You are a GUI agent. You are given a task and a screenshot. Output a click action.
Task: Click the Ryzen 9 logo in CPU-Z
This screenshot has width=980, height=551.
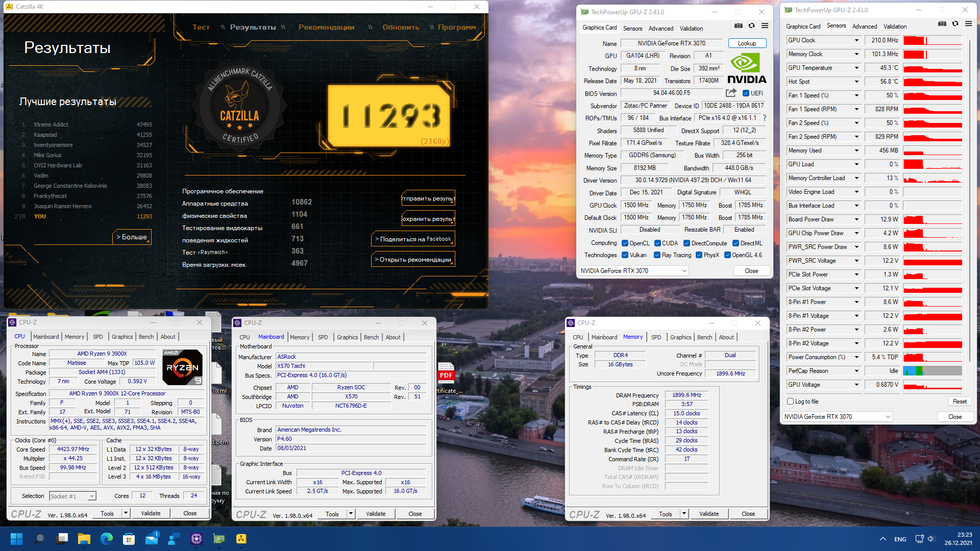click(182, 367)
